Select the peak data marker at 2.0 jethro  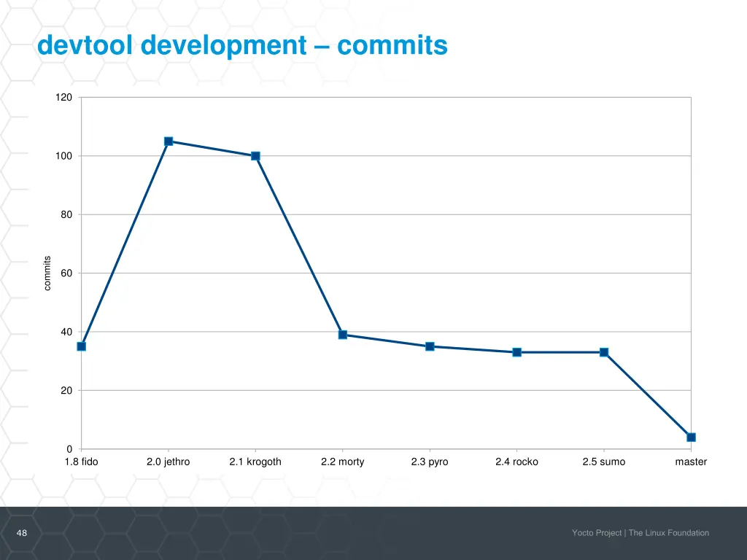[x=169, y=141]
